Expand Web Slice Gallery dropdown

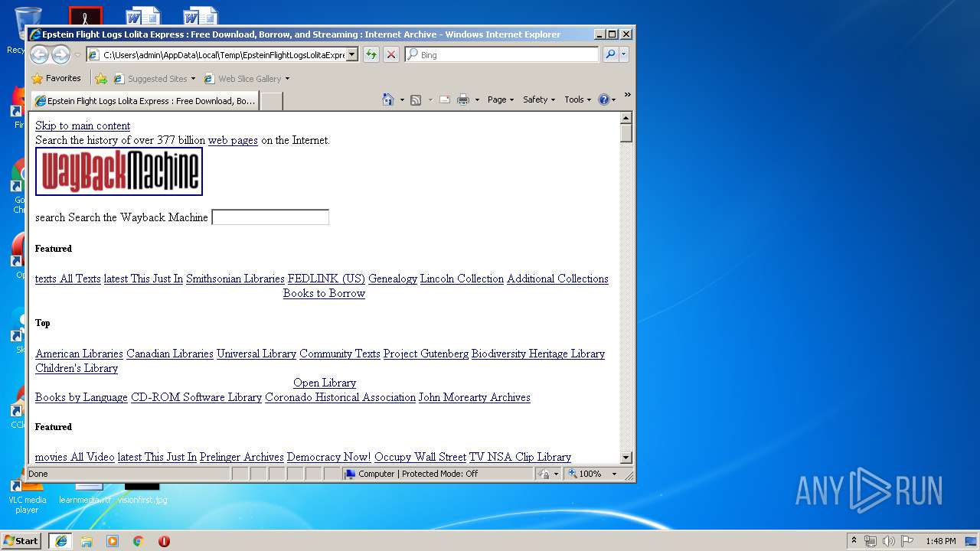[287, 79]
